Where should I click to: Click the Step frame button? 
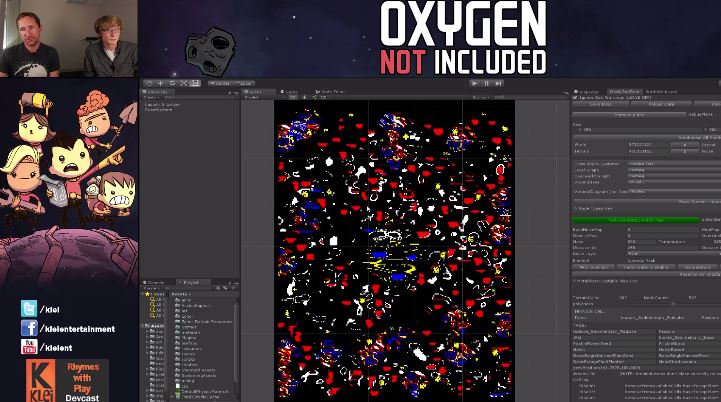click(499, 83)
